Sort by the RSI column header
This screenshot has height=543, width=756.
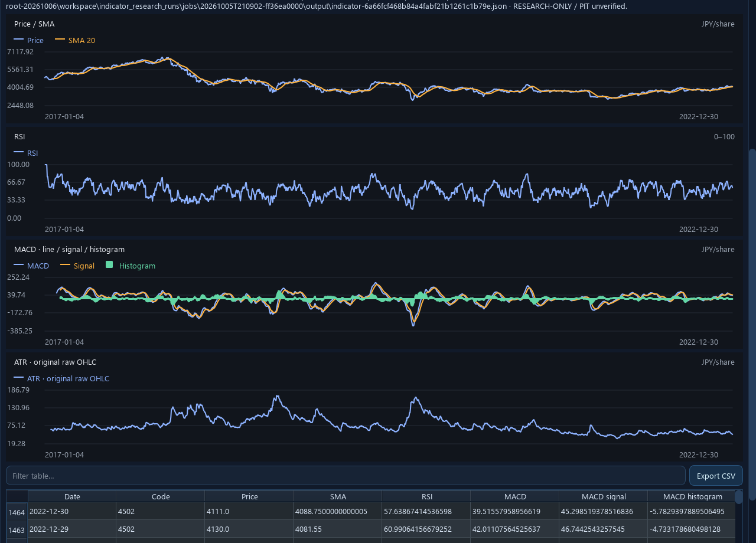[x=426, y=496]
